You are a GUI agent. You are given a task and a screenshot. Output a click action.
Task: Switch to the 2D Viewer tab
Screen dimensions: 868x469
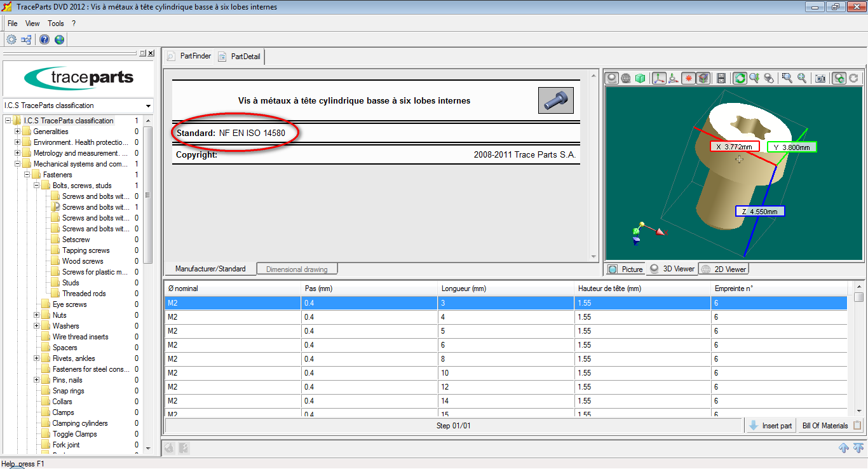(724, 269)
